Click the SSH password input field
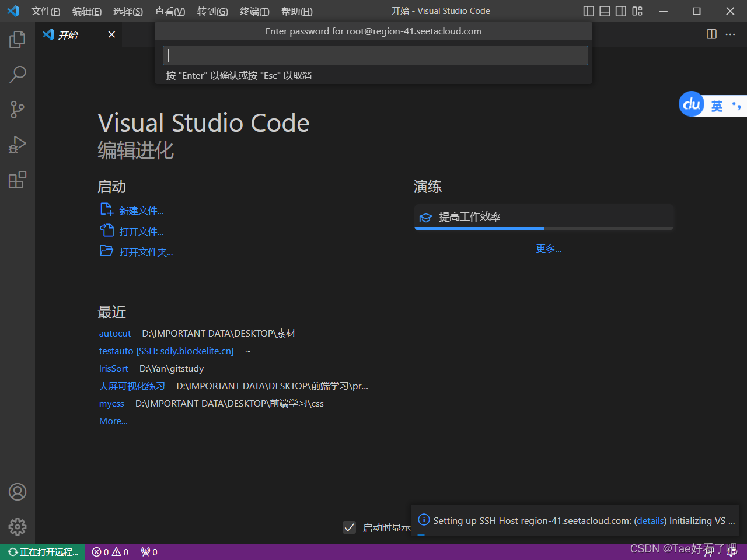This screenshot has width=747, height=560. 375,55
